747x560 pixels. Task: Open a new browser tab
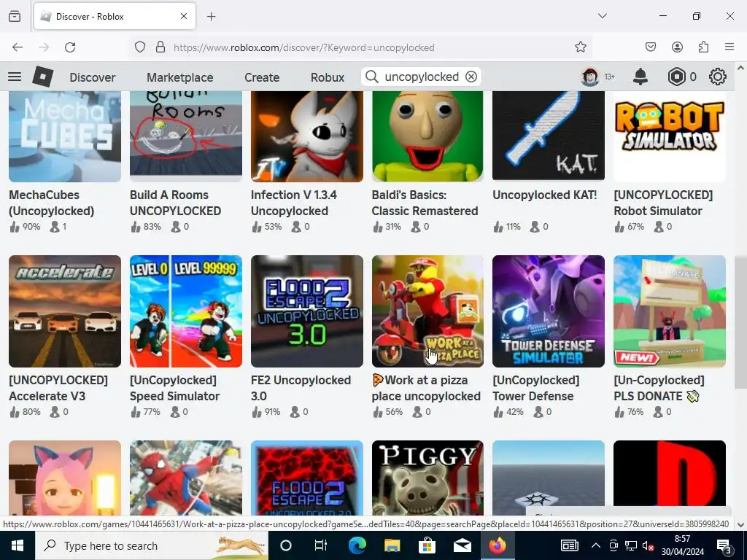(212, 17)
